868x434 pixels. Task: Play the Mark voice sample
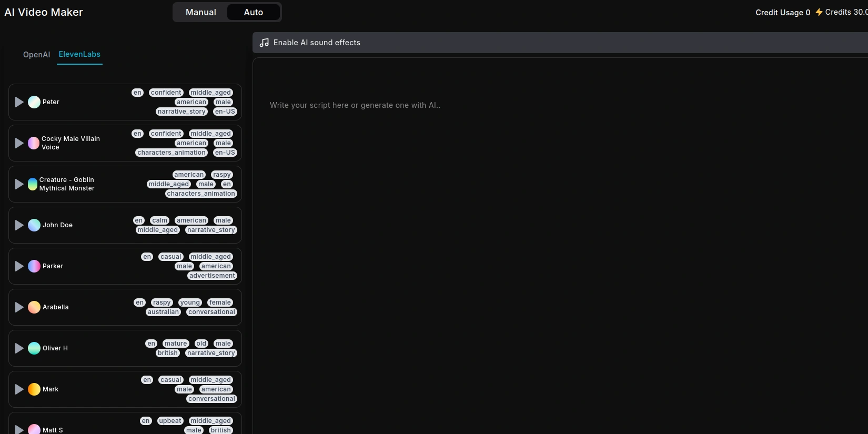pyautogui.click(x=19, y=389)
